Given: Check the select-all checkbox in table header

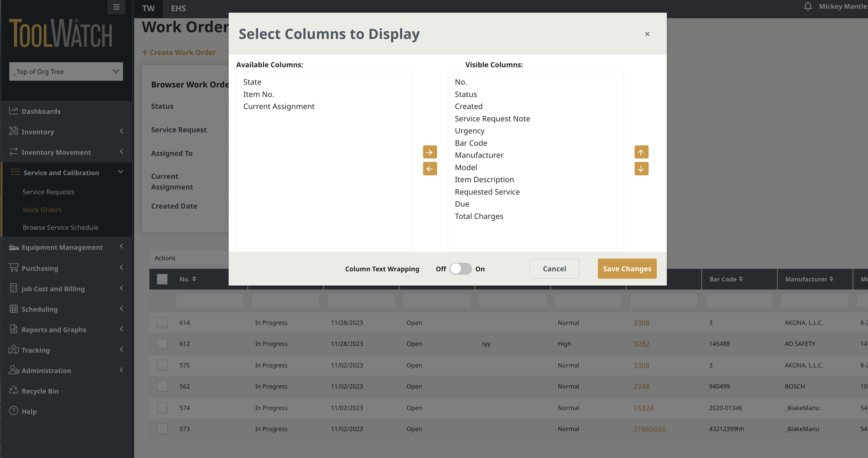Looking at the screenshot, I should click(162, 279).
